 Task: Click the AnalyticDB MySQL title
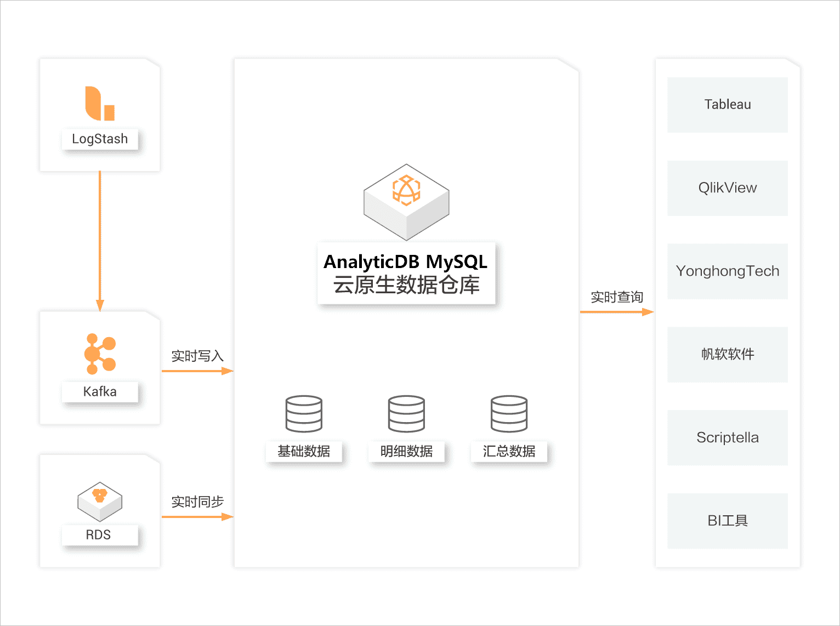pyautogui.click(x=406, y=261)
